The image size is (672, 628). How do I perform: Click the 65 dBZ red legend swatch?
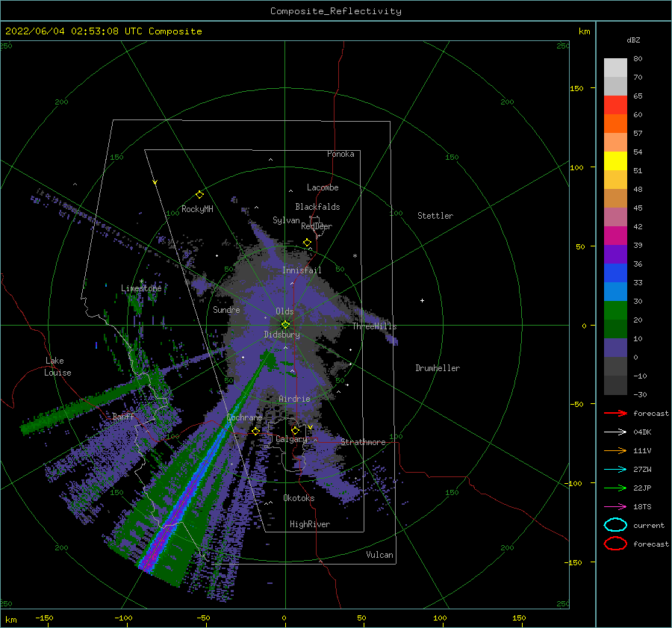coord(615,105)
